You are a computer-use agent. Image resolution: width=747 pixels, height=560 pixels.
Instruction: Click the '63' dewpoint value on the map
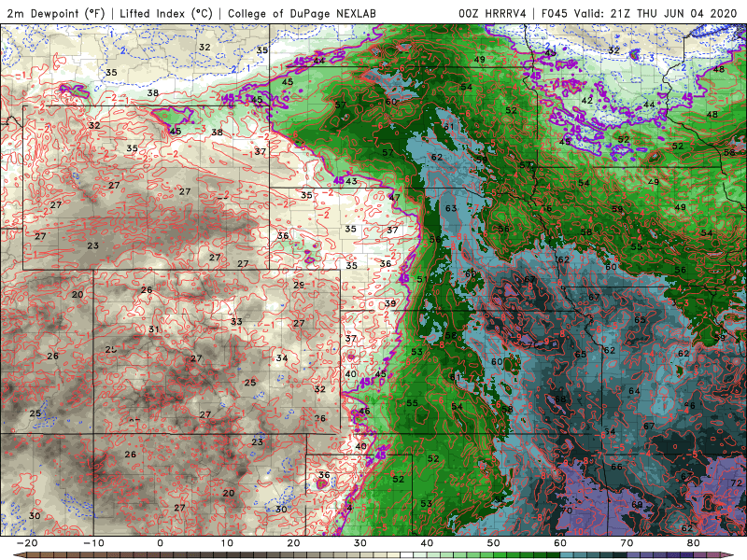451,208
